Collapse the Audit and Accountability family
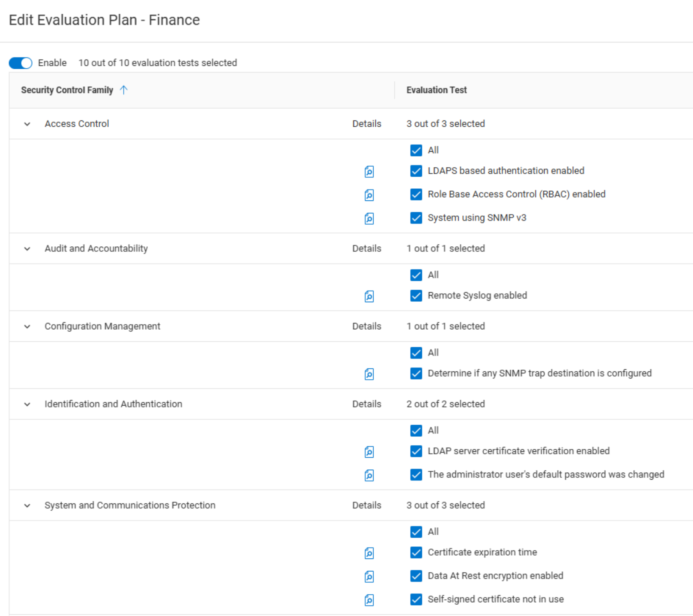The image size is (693, 616). pos(27,249)
